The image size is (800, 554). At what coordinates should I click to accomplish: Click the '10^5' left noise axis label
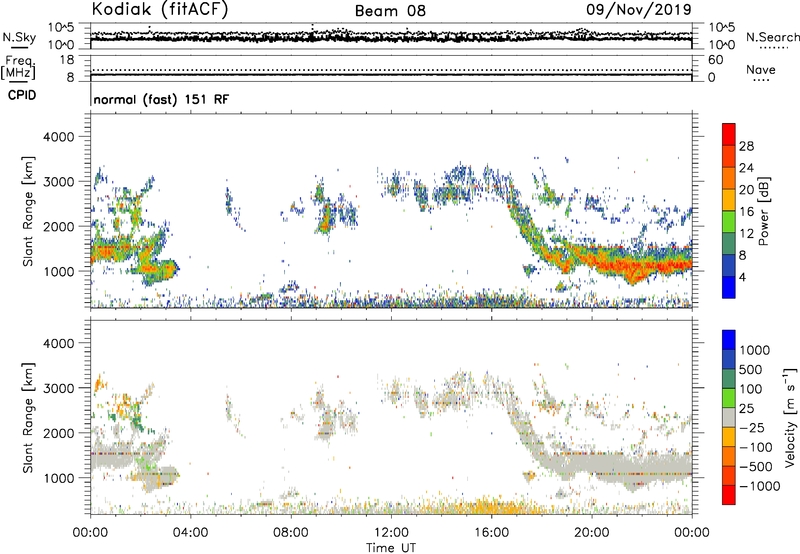pos(61,27)
